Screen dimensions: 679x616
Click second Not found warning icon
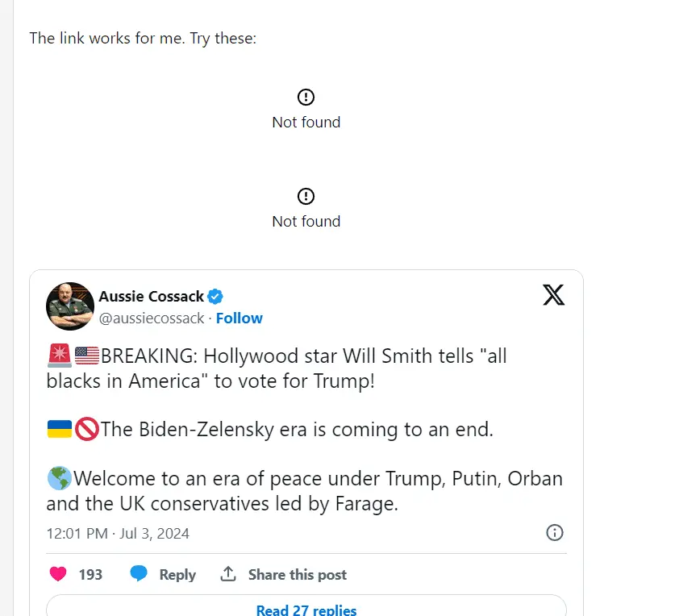coord(306,197)
